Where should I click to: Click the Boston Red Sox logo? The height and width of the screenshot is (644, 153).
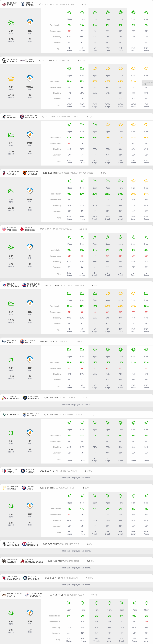point(22,229)
